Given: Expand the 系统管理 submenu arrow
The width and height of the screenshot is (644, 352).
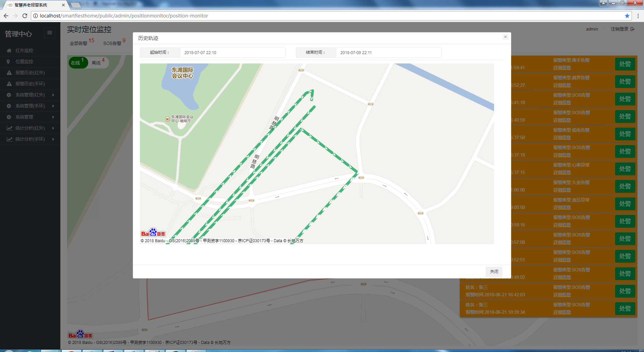Looking at the screenshot, I should pos(53,117).
